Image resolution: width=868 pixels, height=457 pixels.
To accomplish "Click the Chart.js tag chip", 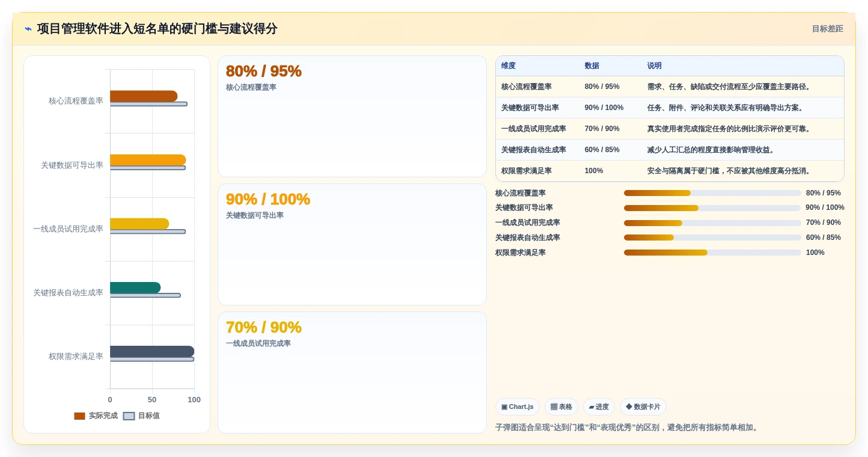I will [x=518, y=407].
